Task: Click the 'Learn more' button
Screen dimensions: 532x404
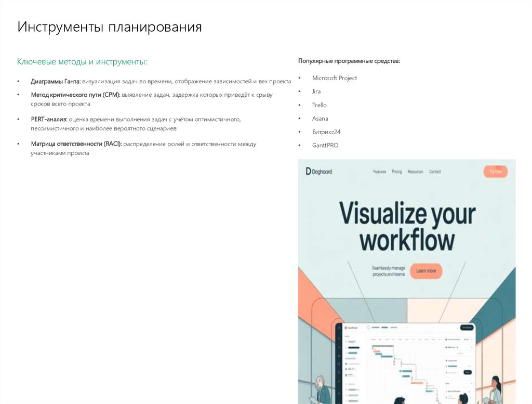Action: pos(426,271)
